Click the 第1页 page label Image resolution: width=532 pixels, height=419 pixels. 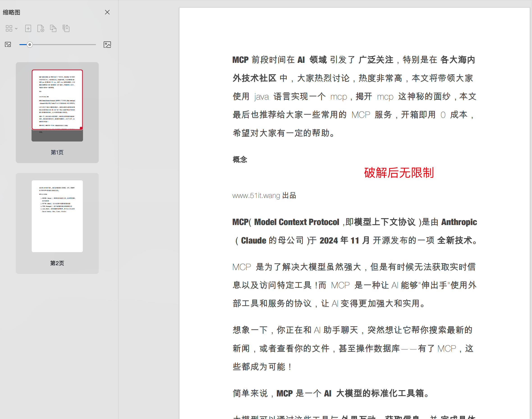click(x=57, y=152)
